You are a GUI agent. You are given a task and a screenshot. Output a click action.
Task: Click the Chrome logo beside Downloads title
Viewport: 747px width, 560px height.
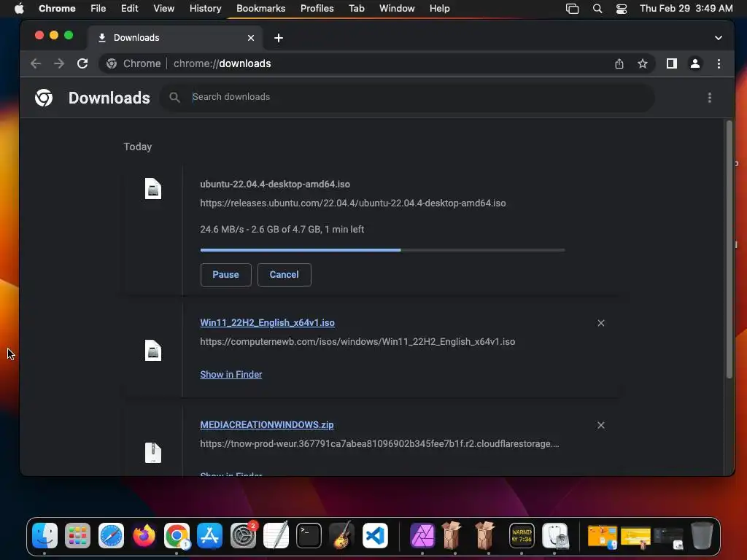pos(44,98)
